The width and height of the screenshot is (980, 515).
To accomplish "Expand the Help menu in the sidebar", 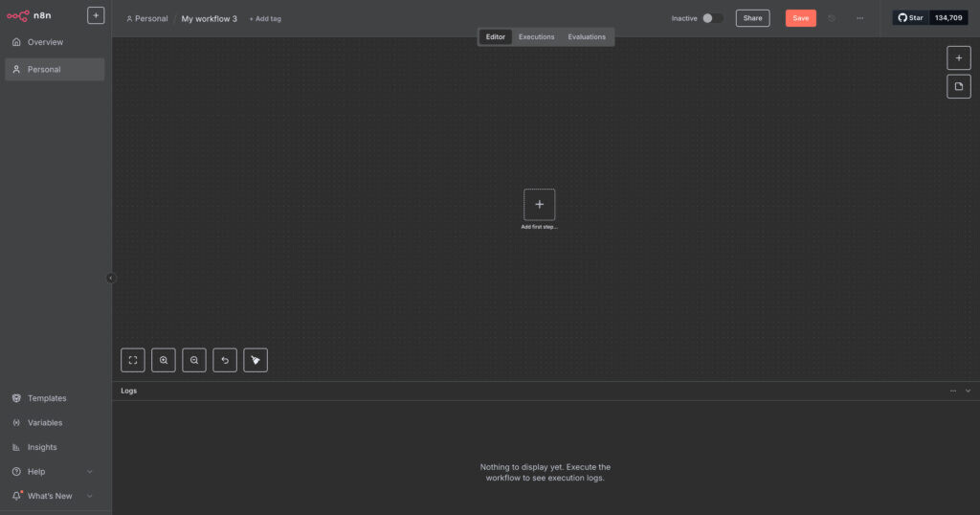I will [x=90, y=472].
